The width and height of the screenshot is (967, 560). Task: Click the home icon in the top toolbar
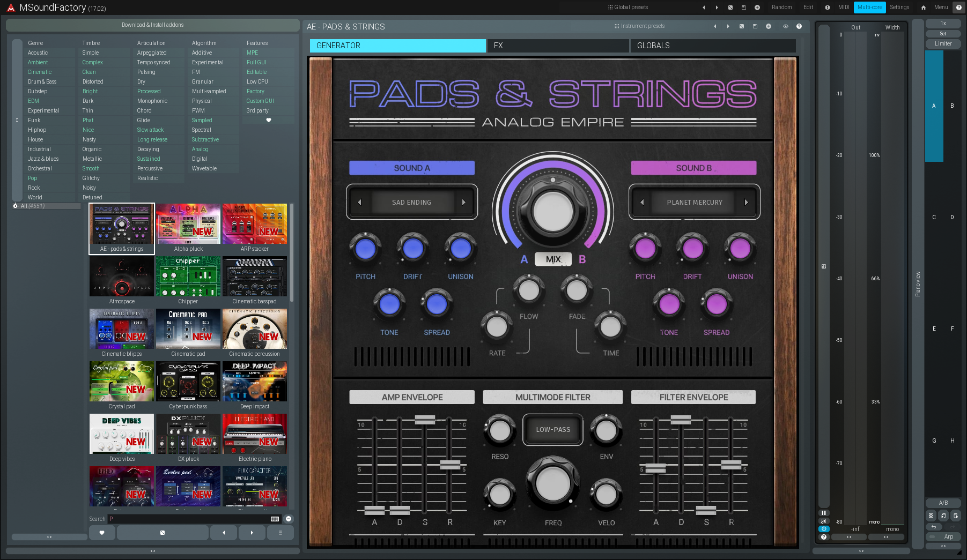(x=923, y=7)
